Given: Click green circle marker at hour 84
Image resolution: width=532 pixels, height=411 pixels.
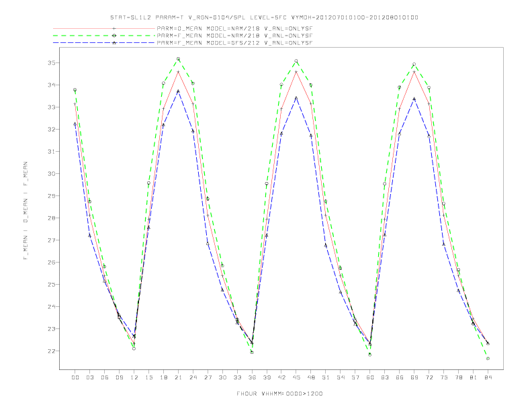Looking at the screenshot, I should (488, 359).
